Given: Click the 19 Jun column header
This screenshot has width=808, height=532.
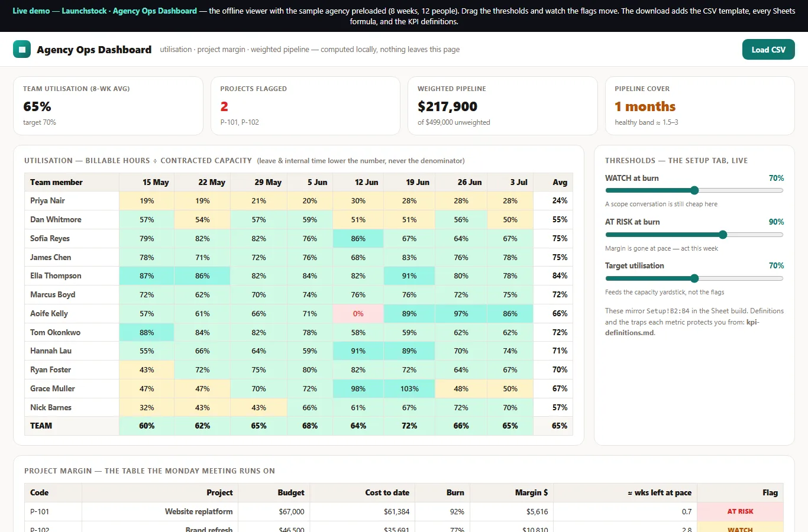Looking at the screenshot, I should (x=418, y=182).
